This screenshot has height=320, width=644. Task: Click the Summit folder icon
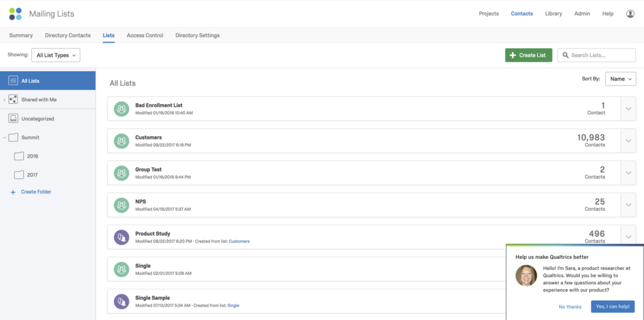click(13, 137)
